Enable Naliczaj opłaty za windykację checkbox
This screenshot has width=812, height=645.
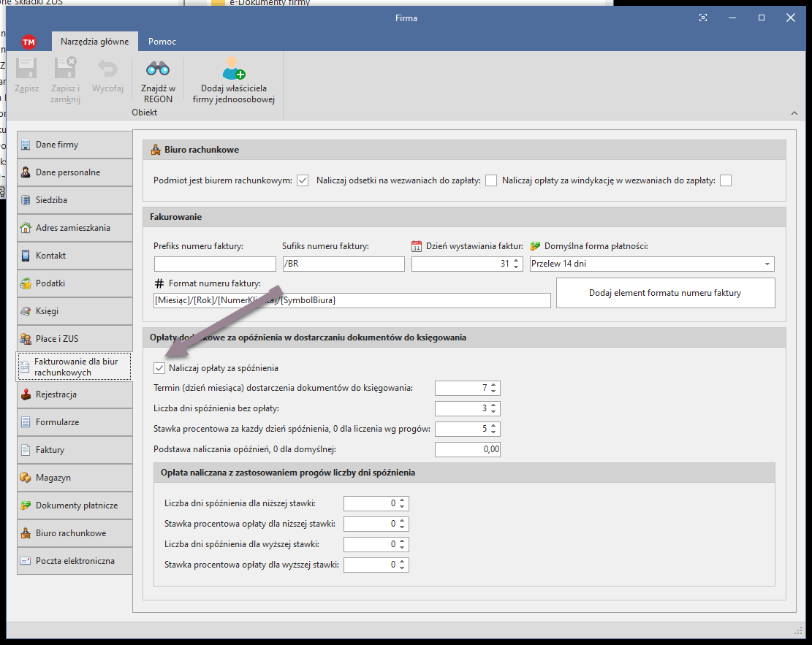[725, 180]
